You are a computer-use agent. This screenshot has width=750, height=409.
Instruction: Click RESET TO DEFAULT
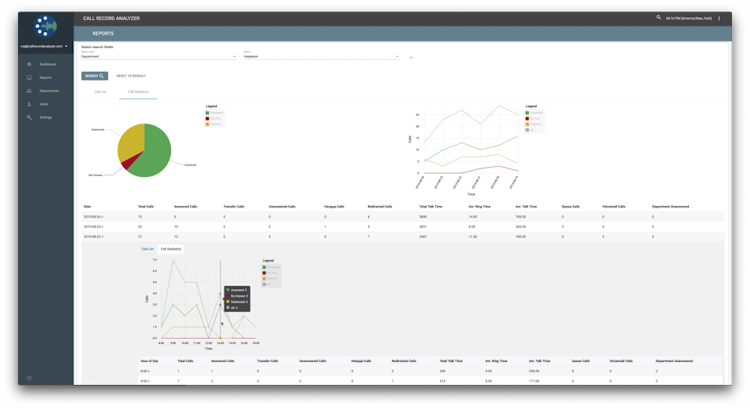[131, 76]
